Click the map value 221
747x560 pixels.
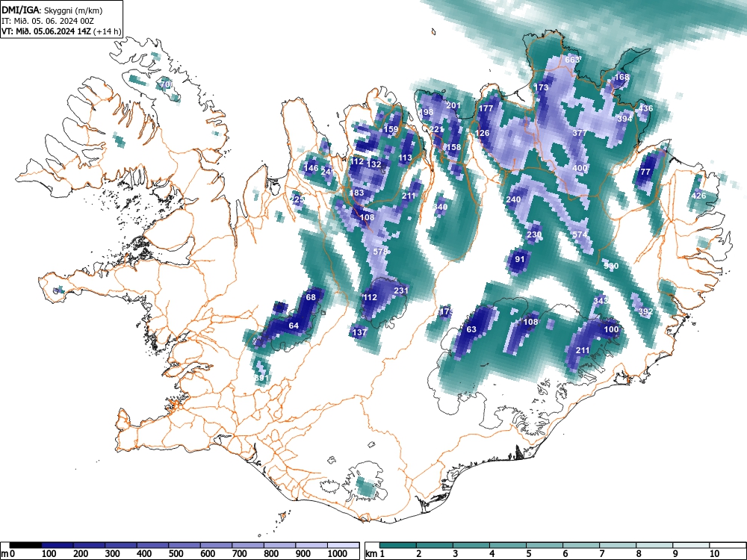pos(436,129)
